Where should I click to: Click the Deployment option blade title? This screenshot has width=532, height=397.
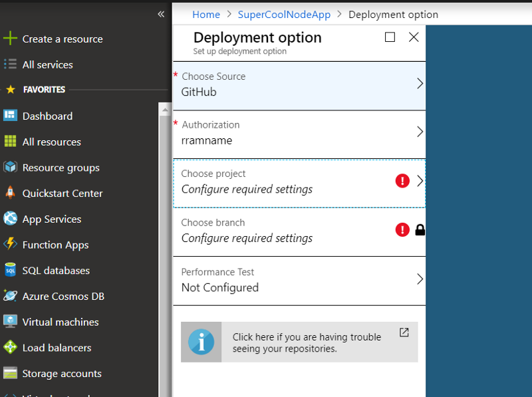257,37
